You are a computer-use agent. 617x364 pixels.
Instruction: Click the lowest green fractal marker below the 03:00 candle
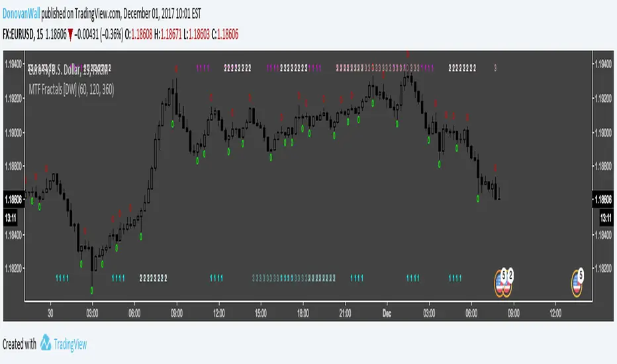91,291
